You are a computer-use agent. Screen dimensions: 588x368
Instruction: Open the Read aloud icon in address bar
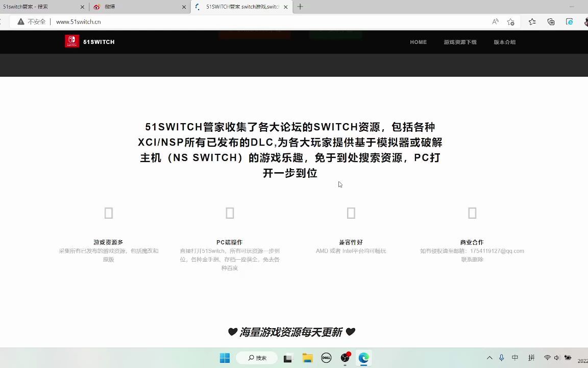(x=495, y=22)
